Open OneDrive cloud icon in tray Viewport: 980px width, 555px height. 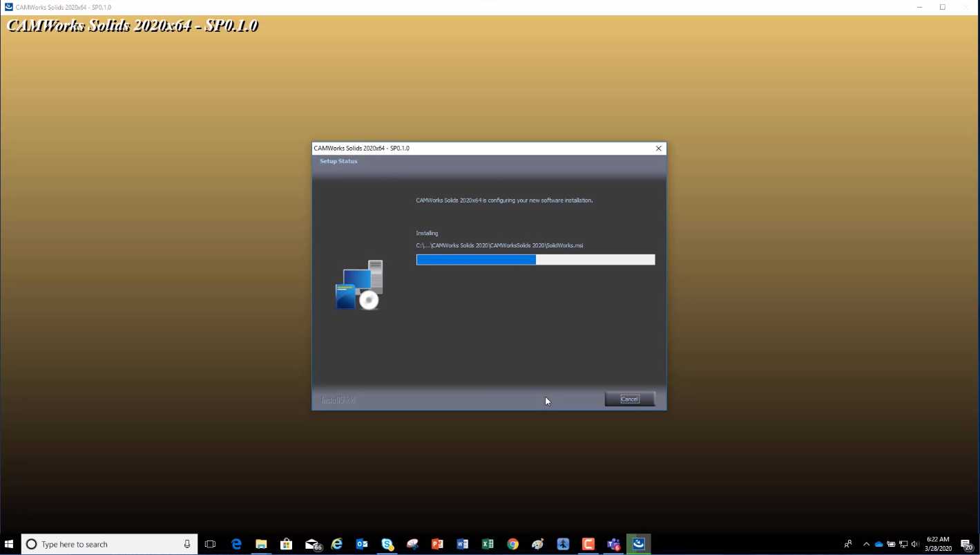pyautogui.click(x=878, y=544)
